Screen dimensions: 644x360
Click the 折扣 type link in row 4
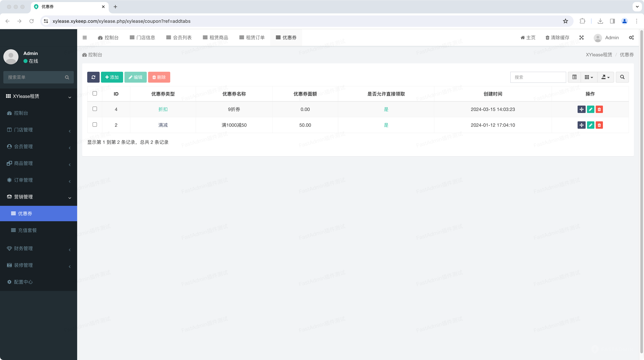coord(163,109)
